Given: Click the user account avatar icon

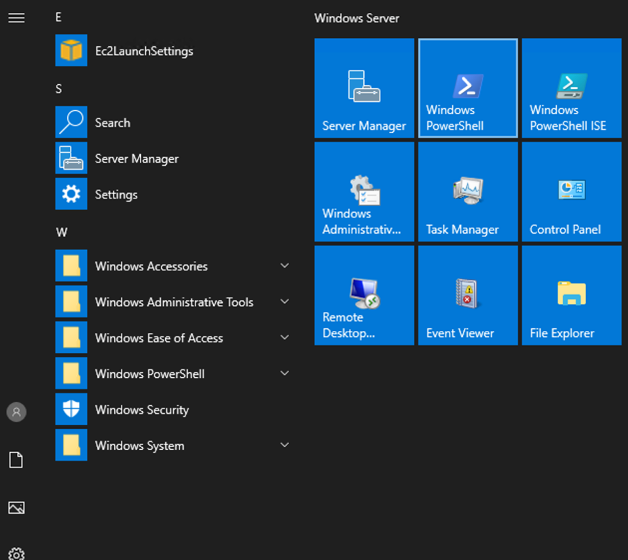Looking at the screenshot, I should point(16,412).
